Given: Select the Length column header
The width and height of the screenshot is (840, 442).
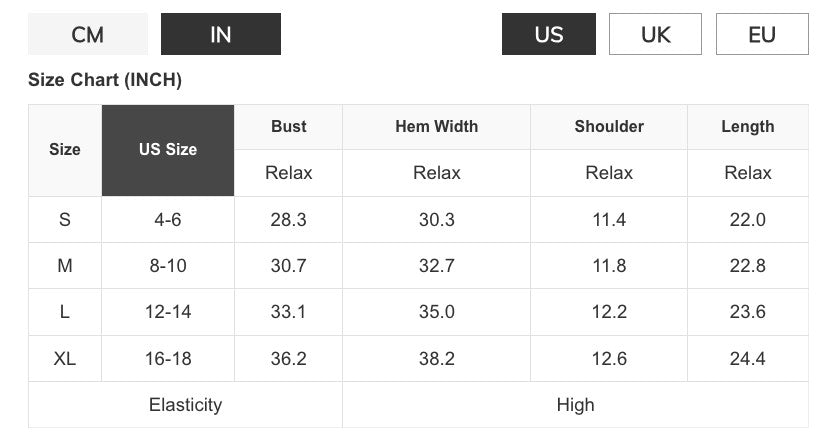Looking at the screenshot, I should coord(748,127).
